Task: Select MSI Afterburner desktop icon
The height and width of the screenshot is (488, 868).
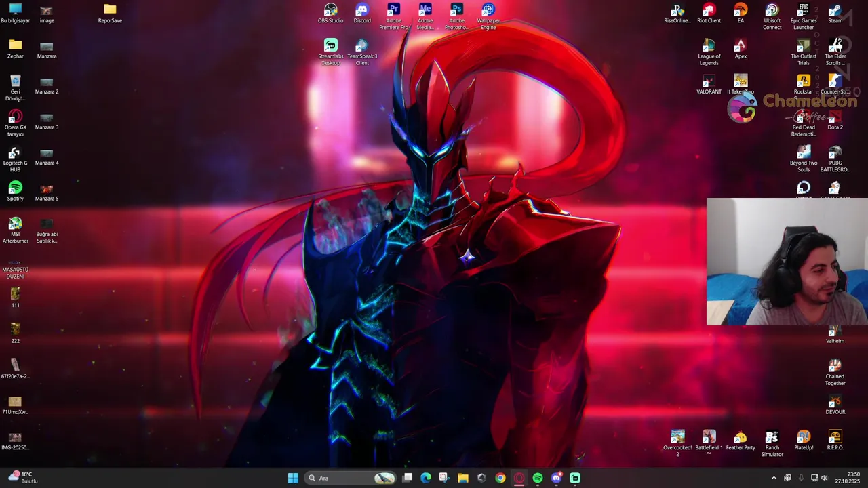Action: click(15, 230)
